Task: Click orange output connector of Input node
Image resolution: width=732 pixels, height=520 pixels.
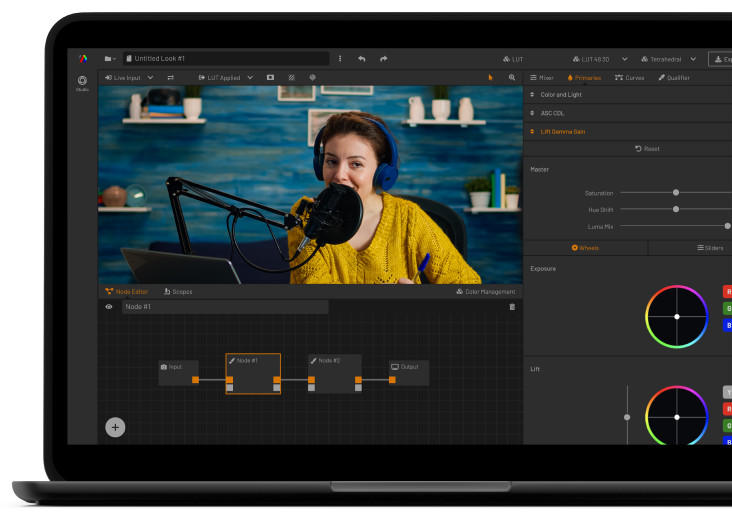Action: tap(195, 380)
